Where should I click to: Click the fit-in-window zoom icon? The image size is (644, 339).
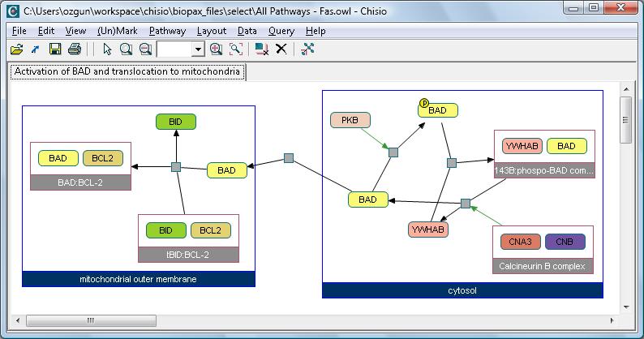235,49
